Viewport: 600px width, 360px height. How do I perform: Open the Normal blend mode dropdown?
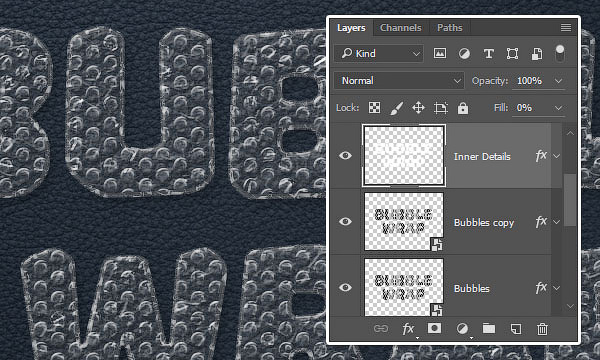coord(399,81)
